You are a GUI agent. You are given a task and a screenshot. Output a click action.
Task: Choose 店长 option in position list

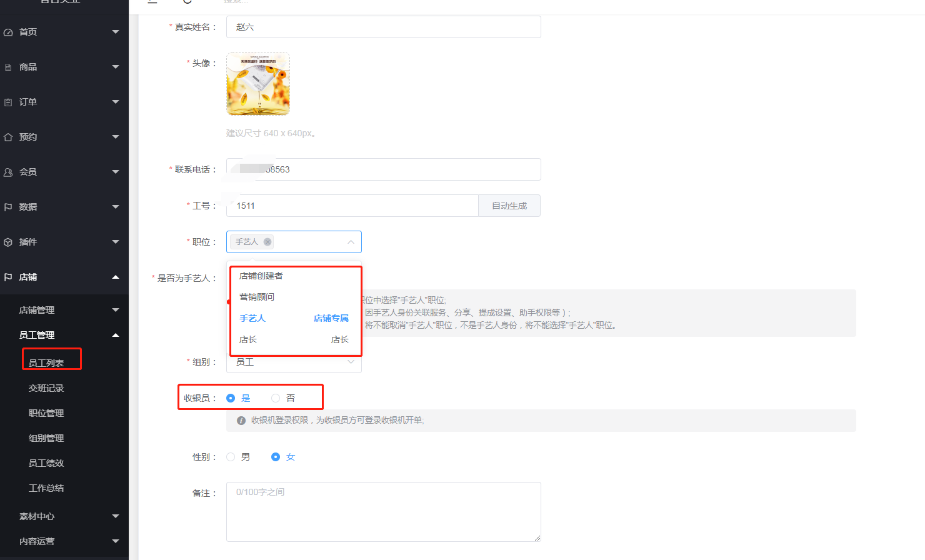point(294,339)
